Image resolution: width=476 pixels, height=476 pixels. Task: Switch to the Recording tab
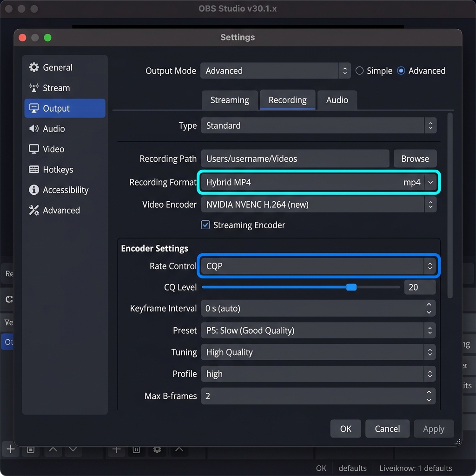[287, 100]
